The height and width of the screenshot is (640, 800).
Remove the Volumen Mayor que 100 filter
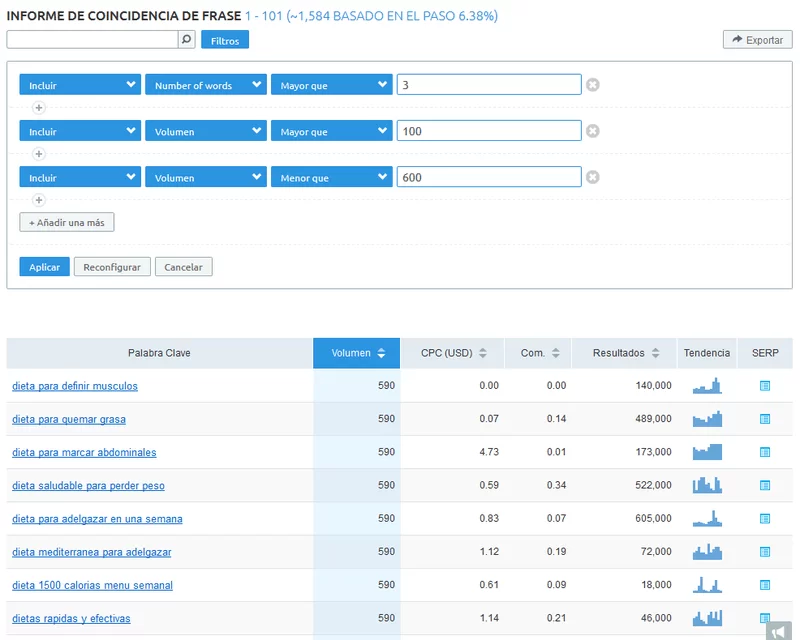coord(592,131)
